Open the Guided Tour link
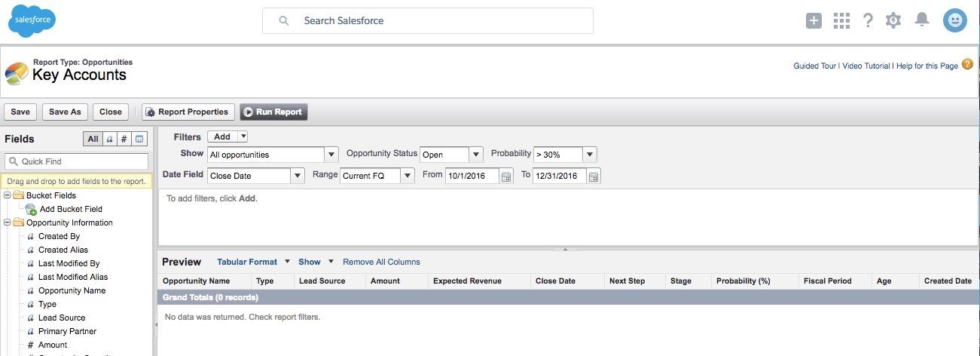Image resolution: width=980 pixels, height=356 pixels. point(815,66)
